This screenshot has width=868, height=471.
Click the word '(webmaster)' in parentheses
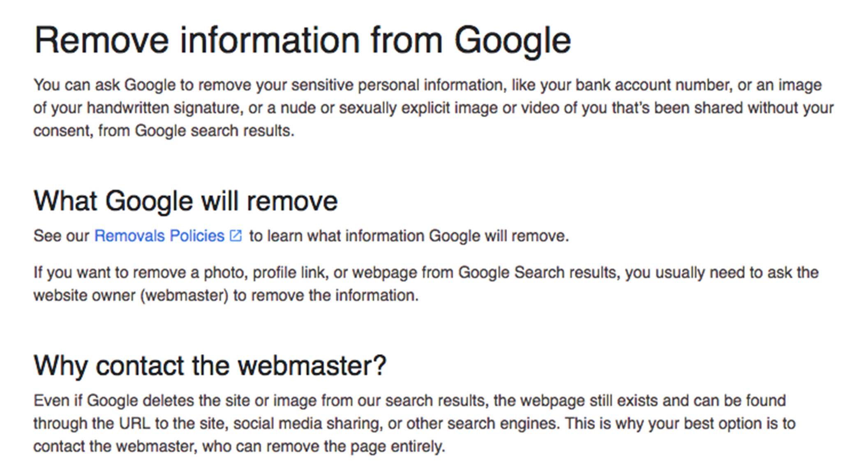(x=185, y=296)
